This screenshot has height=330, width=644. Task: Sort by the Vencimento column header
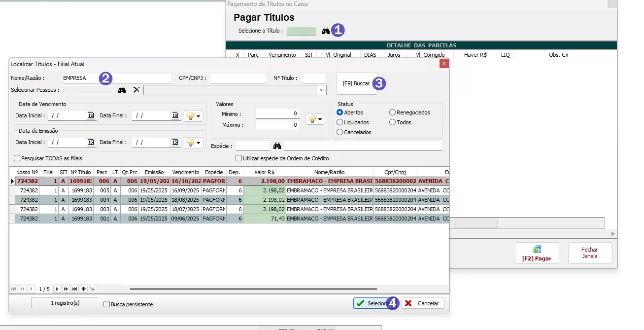point(185,172)
